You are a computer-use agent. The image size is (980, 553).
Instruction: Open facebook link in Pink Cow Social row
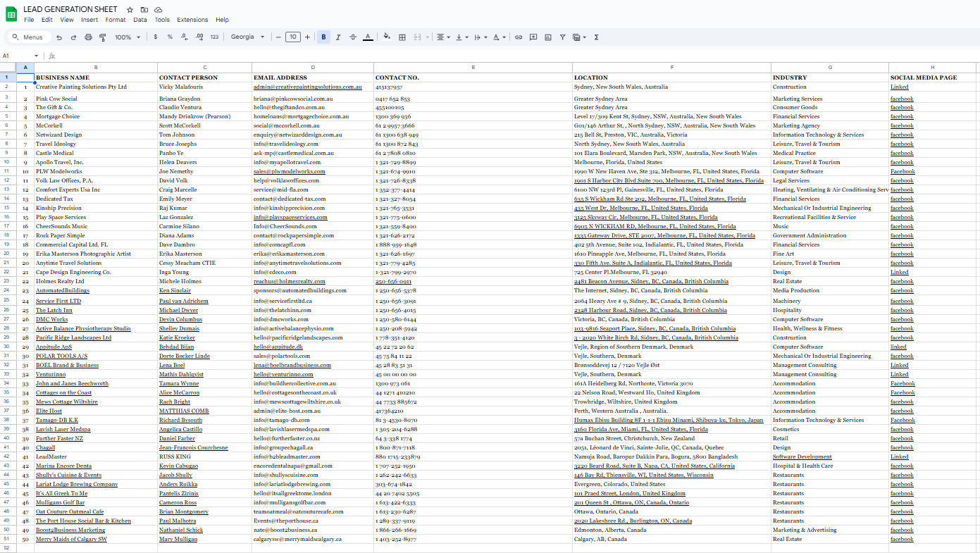click(x=902, y=99)
